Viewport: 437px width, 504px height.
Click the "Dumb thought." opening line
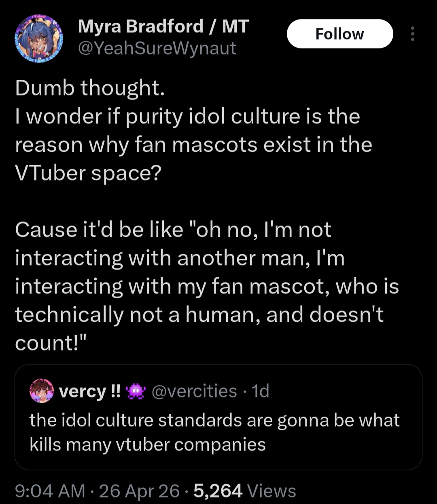pos(90,88)
